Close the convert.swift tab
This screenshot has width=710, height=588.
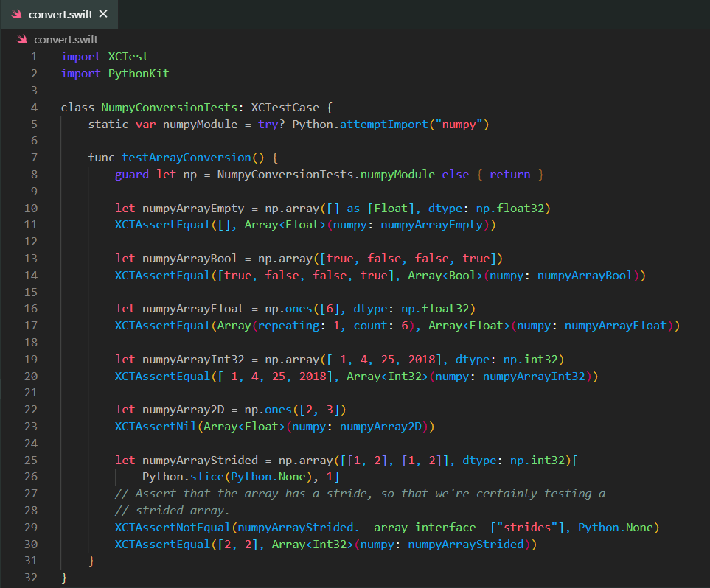(103, 14)
